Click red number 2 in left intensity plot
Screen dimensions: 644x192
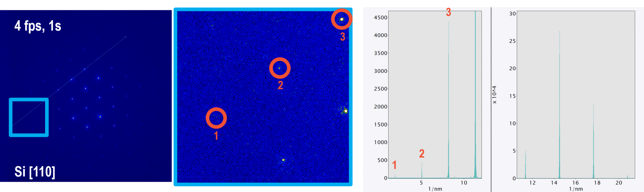point(422,154)
